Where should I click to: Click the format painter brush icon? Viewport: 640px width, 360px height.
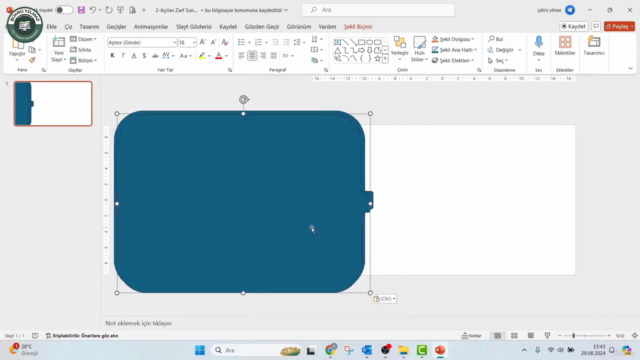(32, 60)
